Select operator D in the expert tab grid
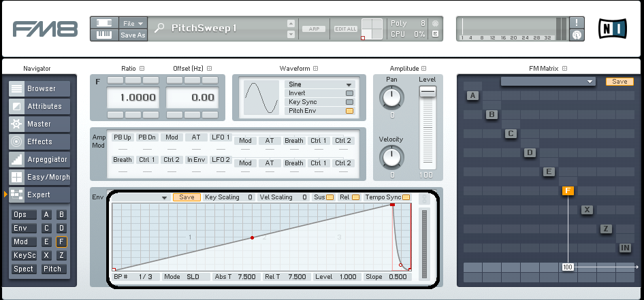The height and width of the screenshot is (300, 644). point(61,228)
